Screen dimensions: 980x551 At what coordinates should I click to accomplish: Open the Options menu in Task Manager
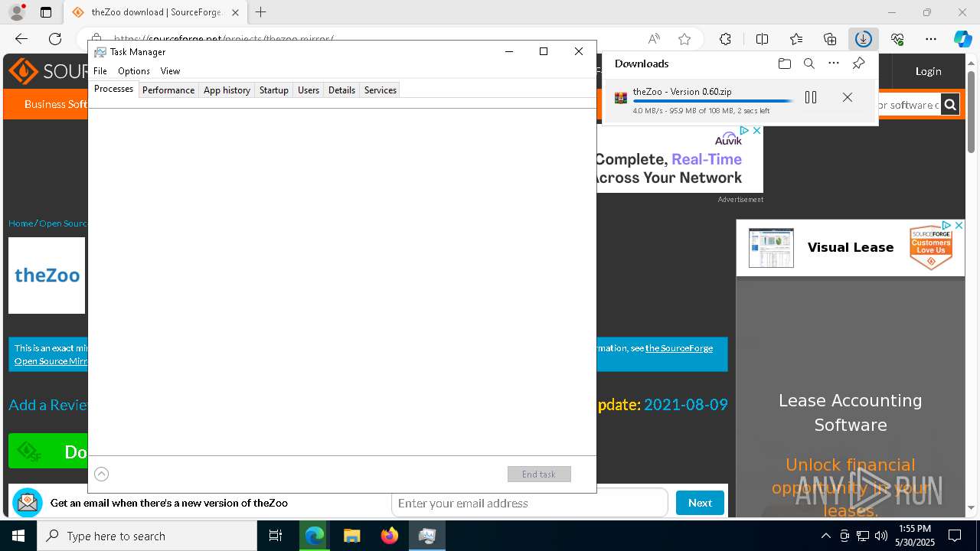(134, 70)
